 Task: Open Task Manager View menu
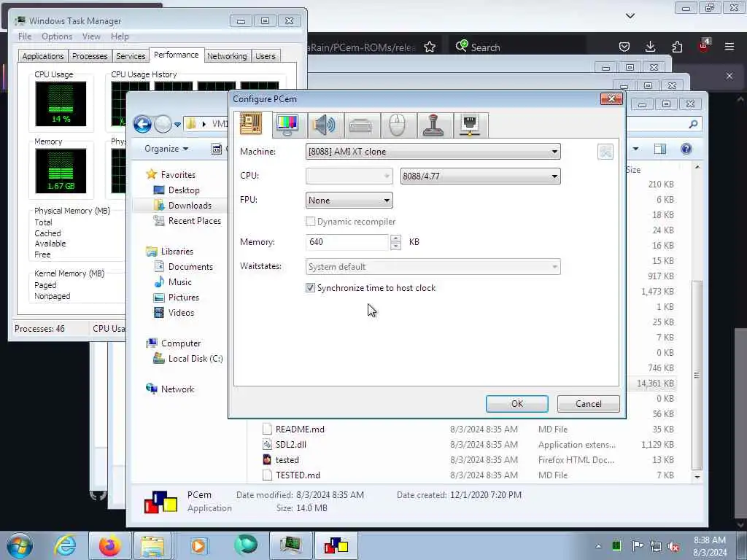pos(91,36)
